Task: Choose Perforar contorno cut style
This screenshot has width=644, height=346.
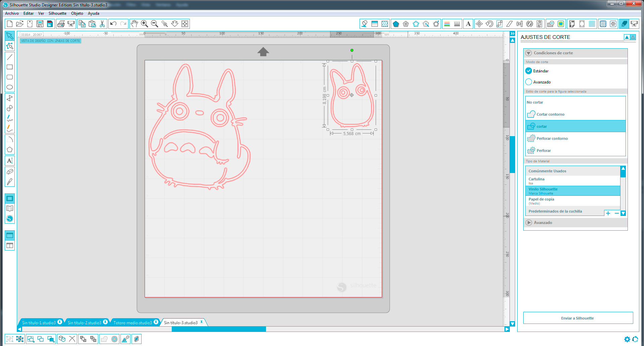Action: pyautogui.click(x=575, y=138)
